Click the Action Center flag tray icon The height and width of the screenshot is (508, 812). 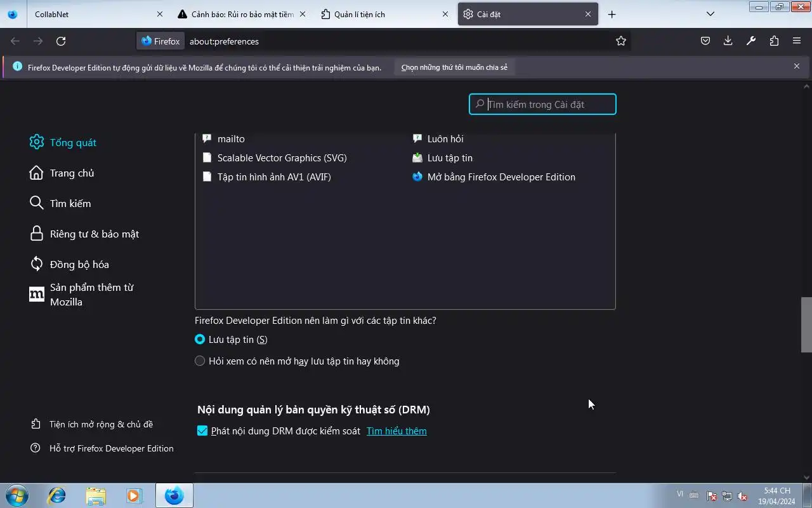point(712,497)
